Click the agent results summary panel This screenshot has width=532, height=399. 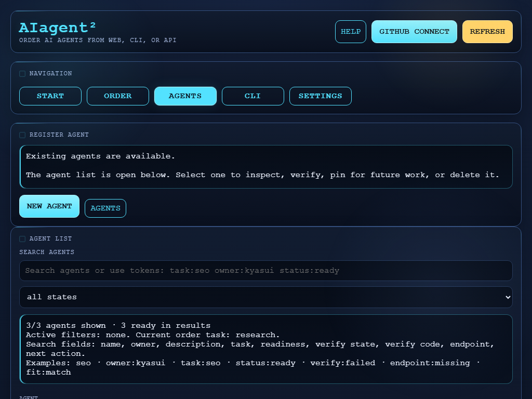tap(266, 349)
